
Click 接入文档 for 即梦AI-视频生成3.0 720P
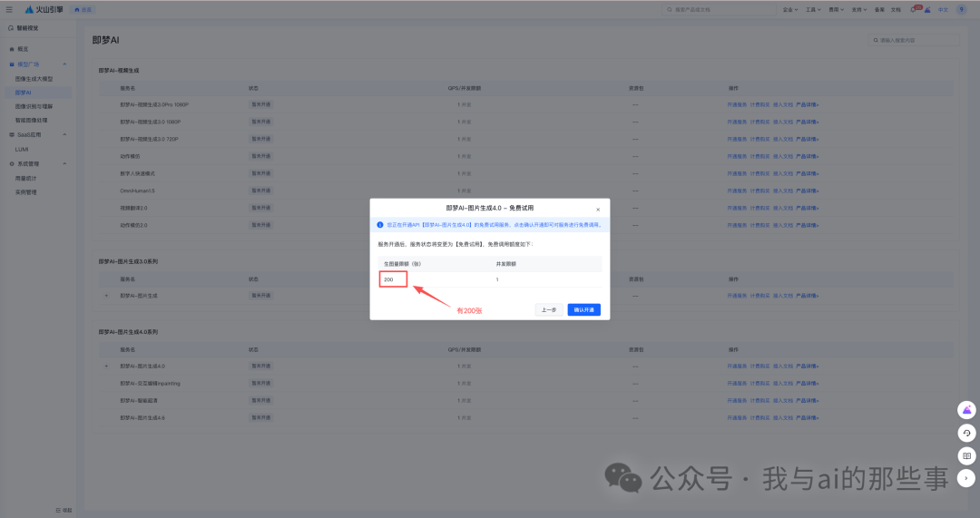[x=782, y=139]
